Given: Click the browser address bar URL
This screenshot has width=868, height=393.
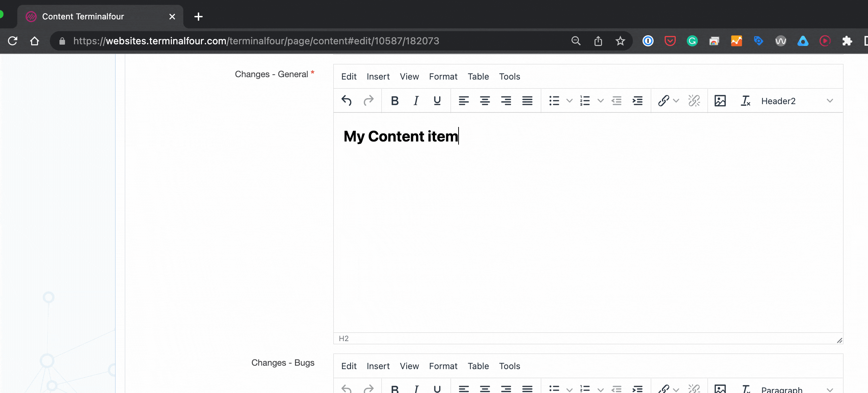Looking at the screenshot, I should pos(256,41).
